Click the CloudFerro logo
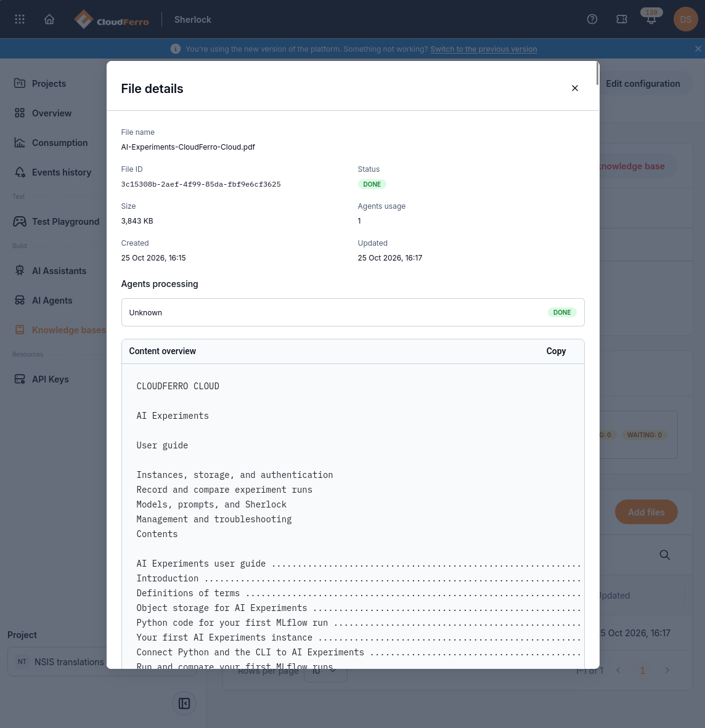The width and height of the screenshot is (705, 728). pyautogui.click(x=112, y=19)
